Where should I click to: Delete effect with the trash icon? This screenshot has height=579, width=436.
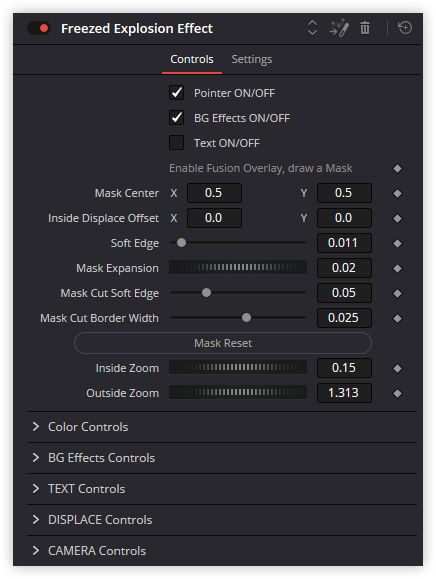point(365,28)
